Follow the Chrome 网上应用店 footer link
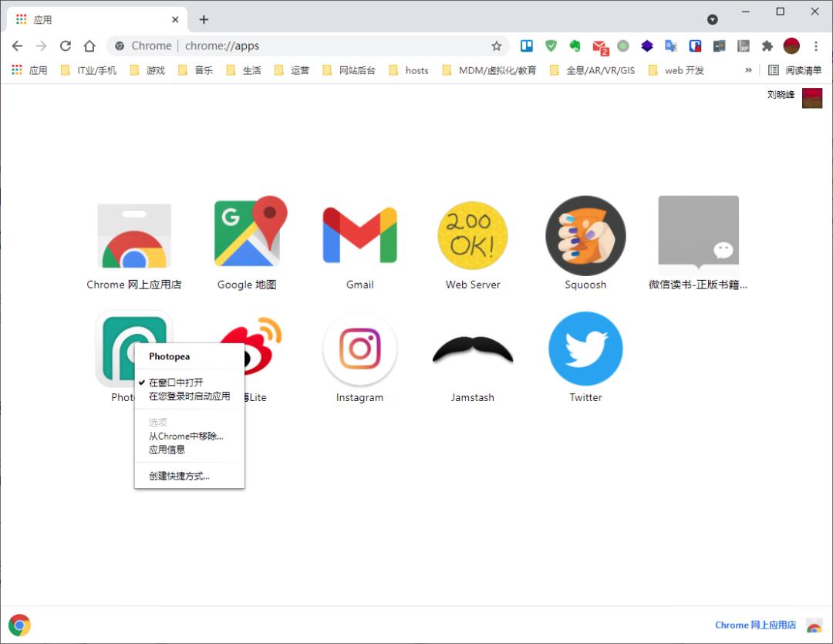The image size is (833, 644). click(755, 625)
